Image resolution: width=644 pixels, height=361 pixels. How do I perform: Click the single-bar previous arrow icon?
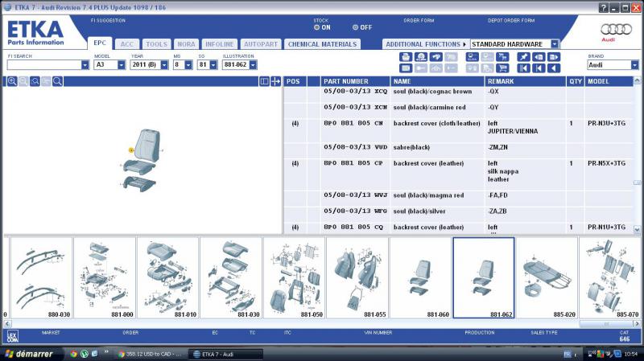point(539,68)
